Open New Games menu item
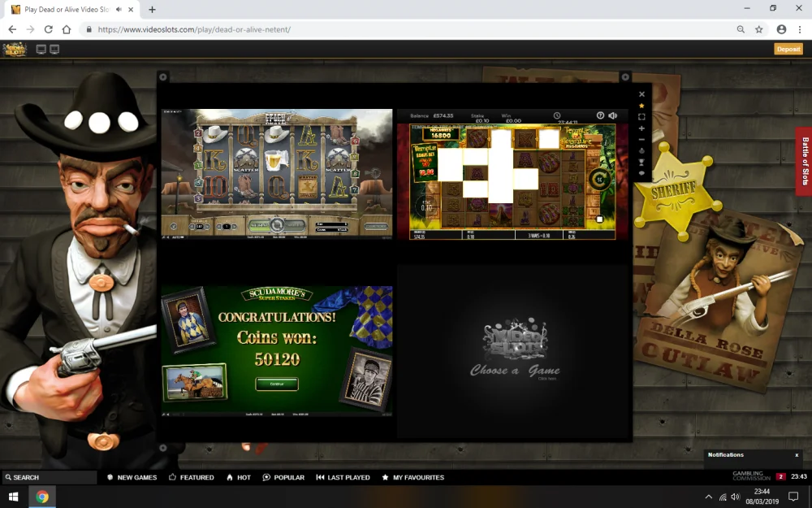This screenshot has height=508, width=812. coord(132,477)
